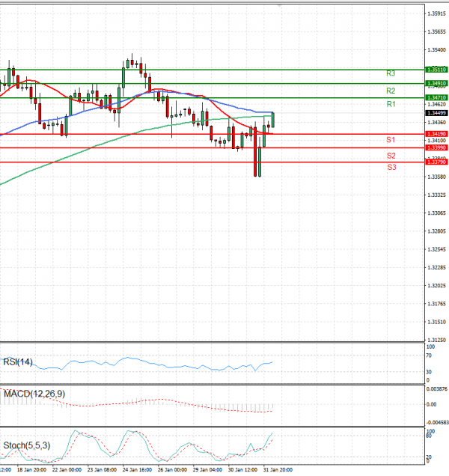The image size is (449, 476).
Task: Select the green 1.34910 price tag
Action: (x=436, y=84)
